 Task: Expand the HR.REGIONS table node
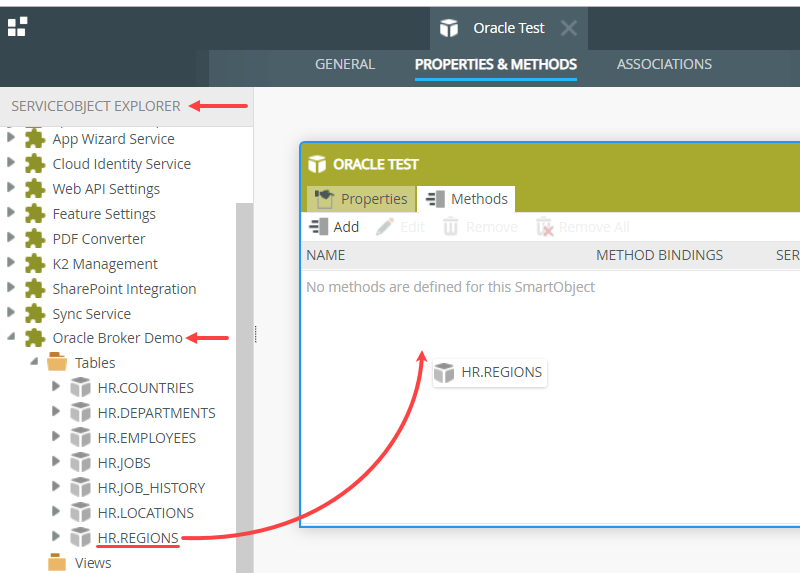(56, 536)
